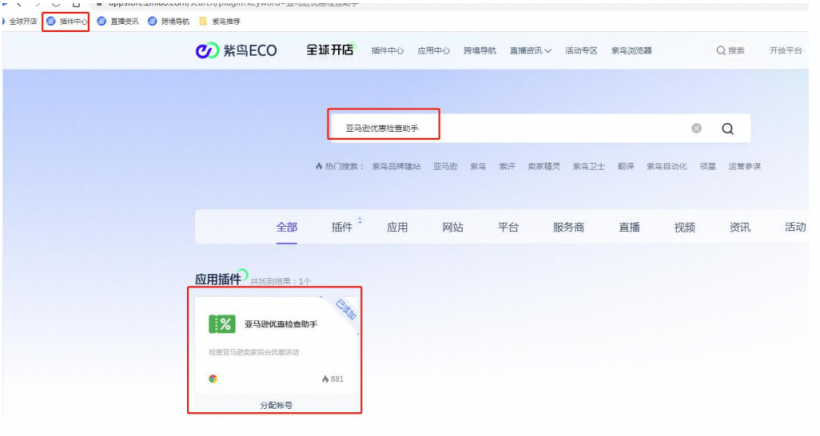The height and width of the screenshot is (436, 820).
Task: Open 插件中心 in the site navigation
Action: pyautogui.click(x=388, y=51)
